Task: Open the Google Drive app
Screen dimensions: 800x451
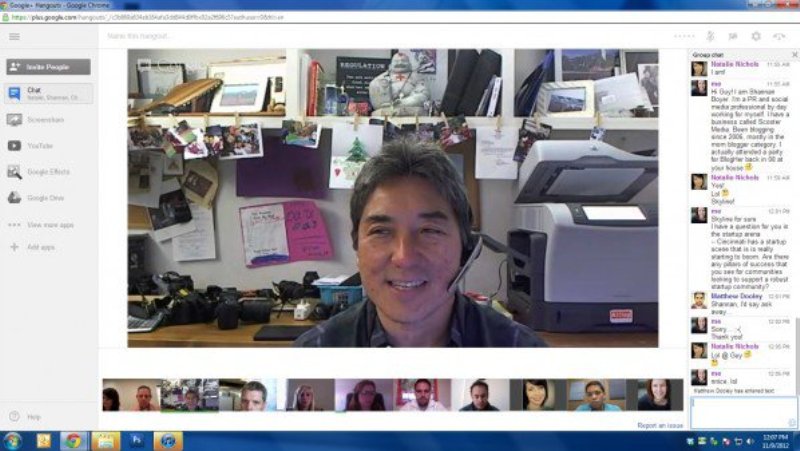Action: 43,198
